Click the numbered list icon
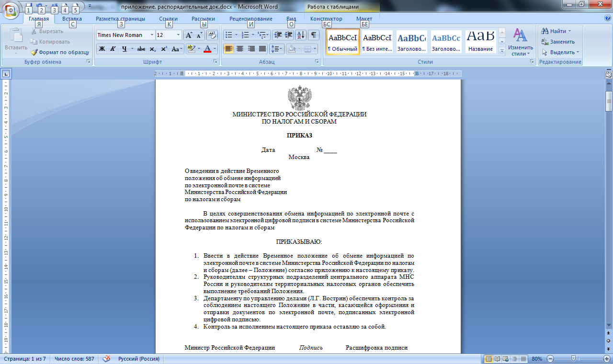613x364 pixels. [245, 35]
